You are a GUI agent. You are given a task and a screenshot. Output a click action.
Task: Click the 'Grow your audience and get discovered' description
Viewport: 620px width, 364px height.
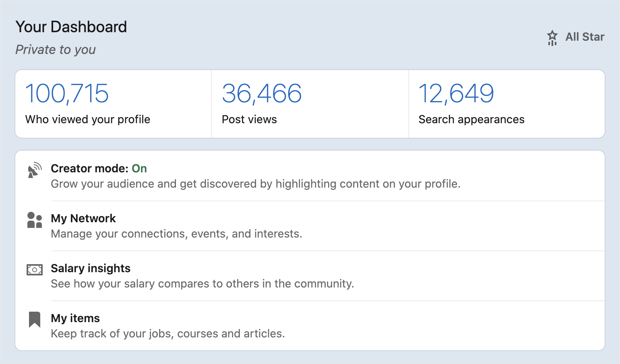tap(256, 184)
